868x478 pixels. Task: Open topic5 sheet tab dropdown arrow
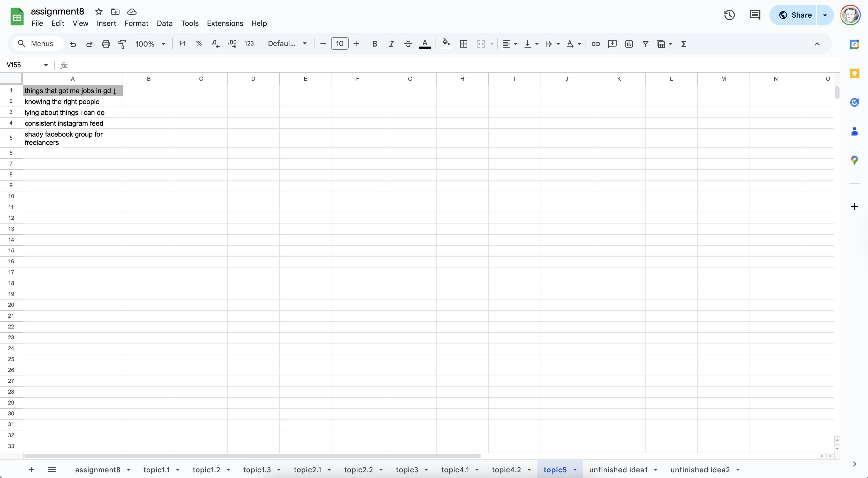pos(575,469)
